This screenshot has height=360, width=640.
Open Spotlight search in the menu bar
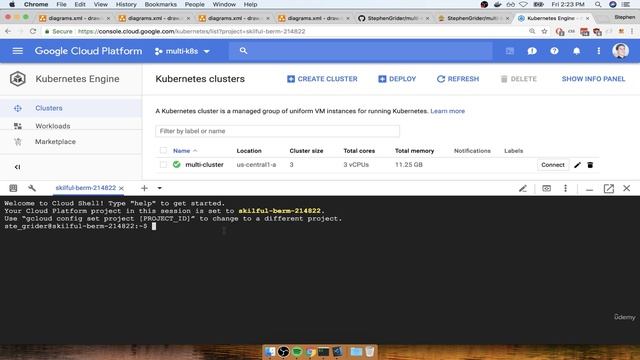coord(598,4)
